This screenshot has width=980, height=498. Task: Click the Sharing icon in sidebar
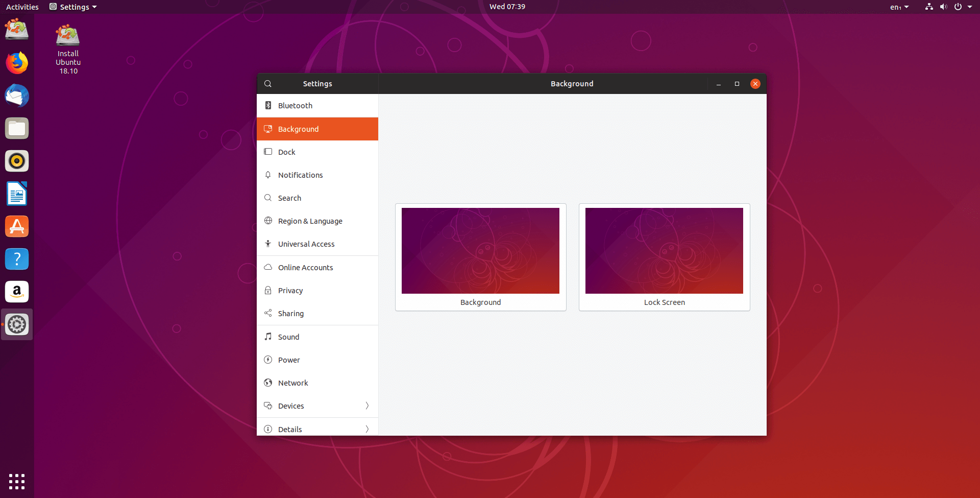(268, 313)
